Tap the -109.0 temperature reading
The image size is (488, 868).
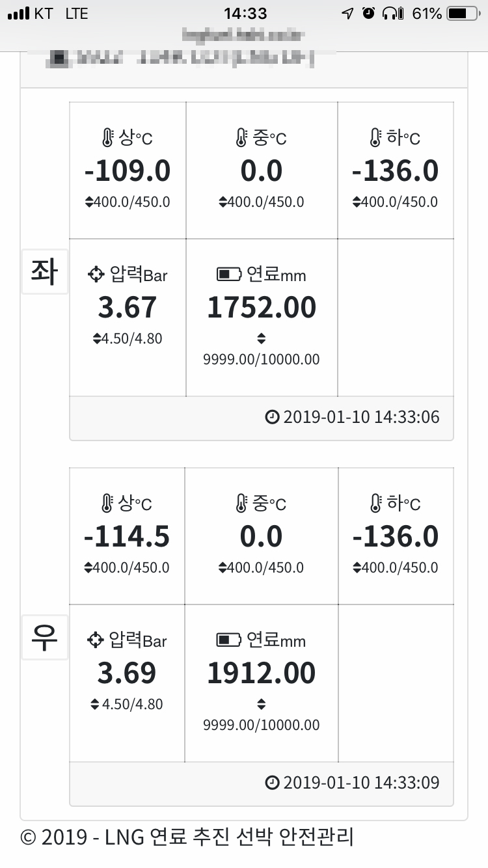(128, 171)
